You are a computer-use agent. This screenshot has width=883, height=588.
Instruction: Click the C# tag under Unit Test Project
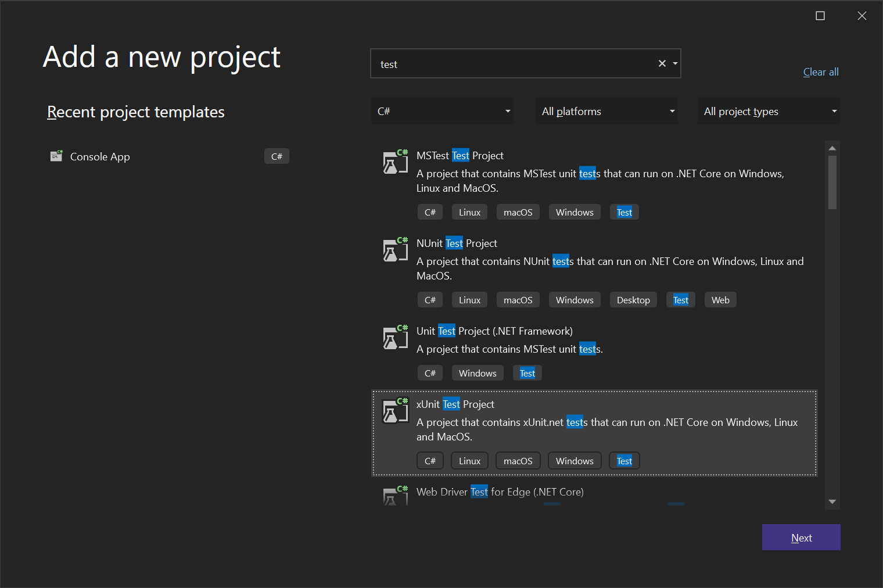(430, 373)
